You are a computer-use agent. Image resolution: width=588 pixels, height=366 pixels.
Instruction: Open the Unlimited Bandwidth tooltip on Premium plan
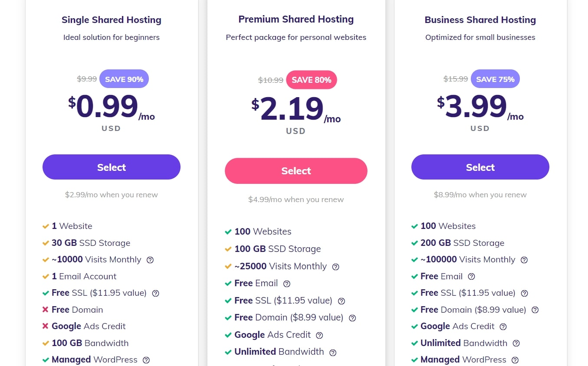(x=332, y=353)
